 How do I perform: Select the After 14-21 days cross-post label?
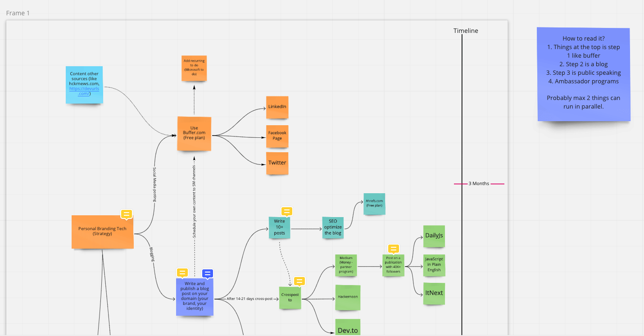[x=250, y=299]
